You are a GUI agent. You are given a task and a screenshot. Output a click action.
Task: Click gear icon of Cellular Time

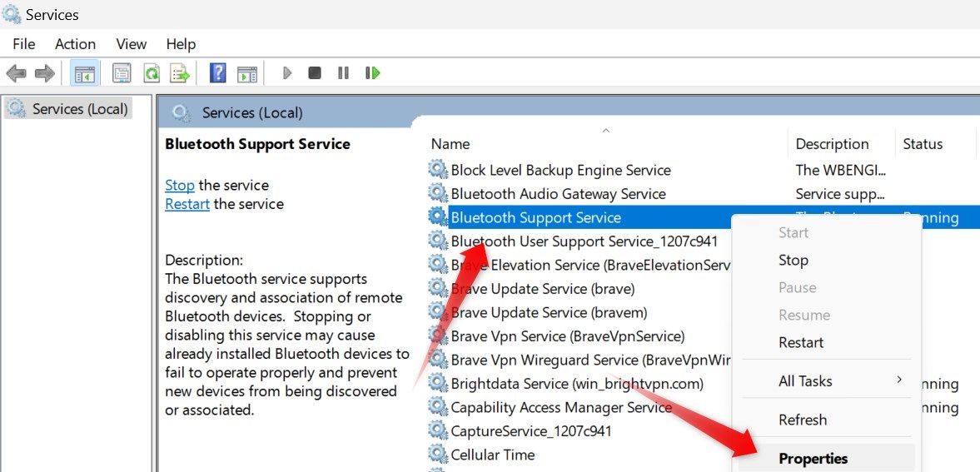click(438, 454)
